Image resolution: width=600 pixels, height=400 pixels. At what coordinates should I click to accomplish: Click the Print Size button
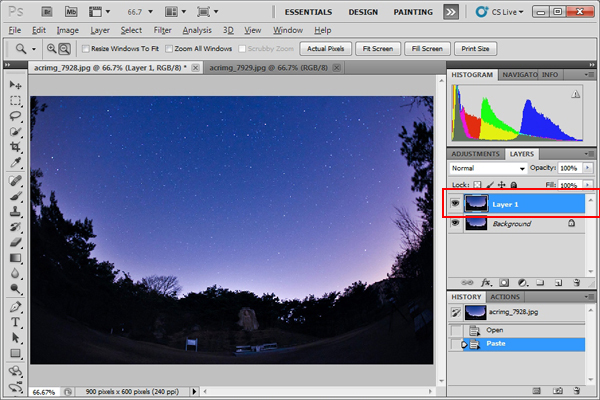[475, 49]
